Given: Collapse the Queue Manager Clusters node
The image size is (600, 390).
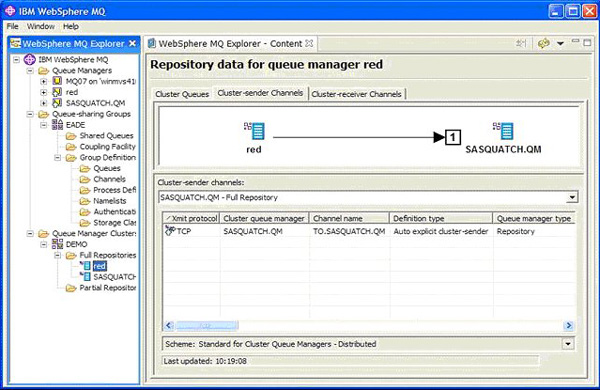Looking at the screenshot, I should (30, 233).
